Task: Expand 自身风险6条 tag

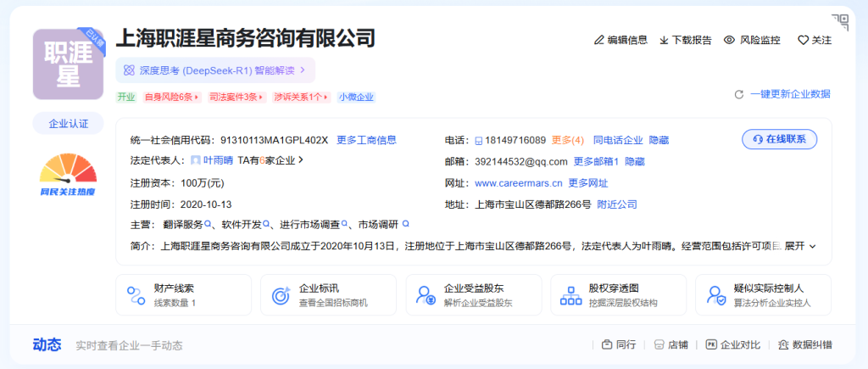Action: click(x=172, y=98)
